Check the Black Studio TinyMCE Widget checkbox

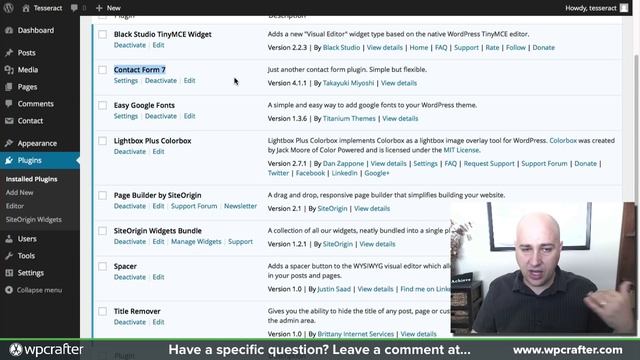pos(102,34)
